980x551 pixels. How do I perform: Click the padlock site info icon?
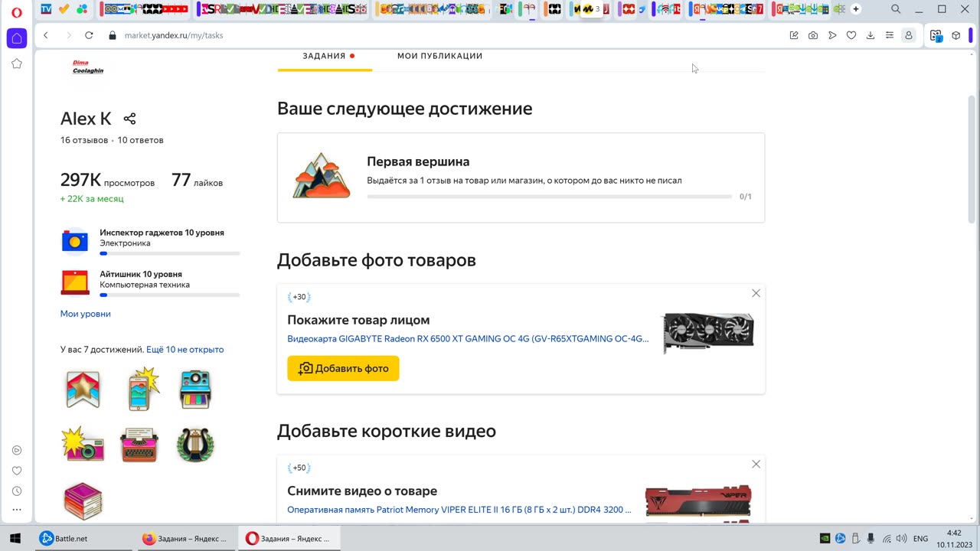pyautogui.click(x=113, y=35)
